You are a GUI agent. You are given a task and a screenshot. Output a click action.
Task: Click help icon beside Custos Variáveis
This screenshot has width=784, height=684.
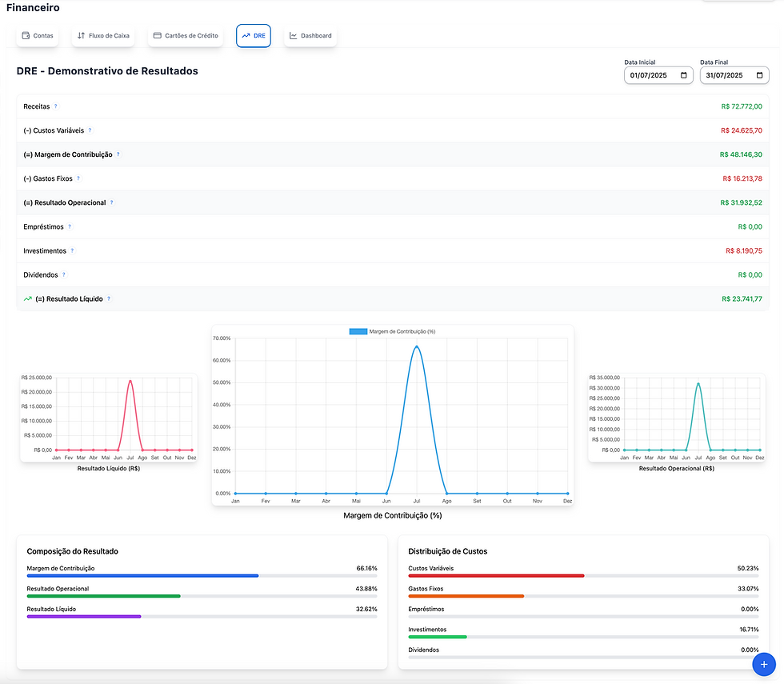pyautogui.click(x=90, y=130)
